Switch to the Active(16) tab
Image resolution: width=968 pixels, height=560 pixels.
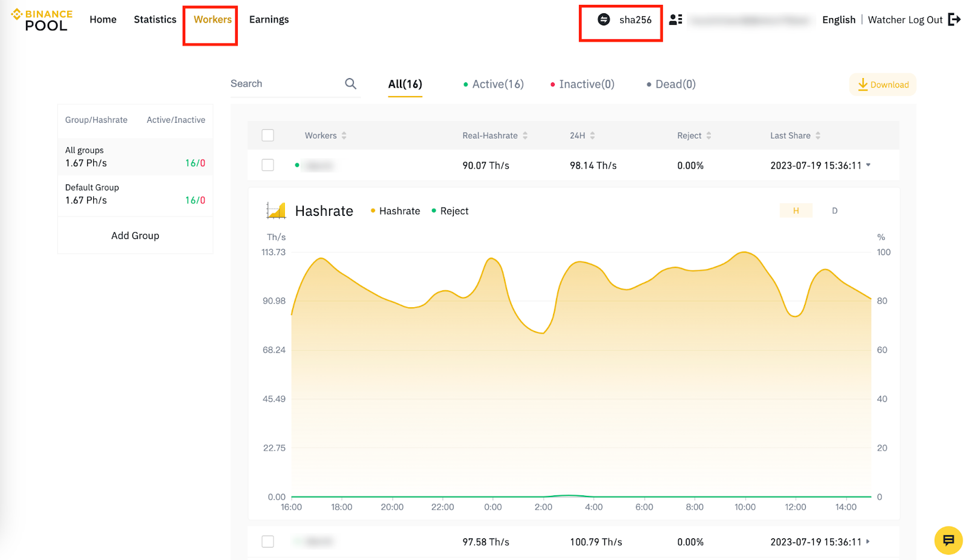493,84
